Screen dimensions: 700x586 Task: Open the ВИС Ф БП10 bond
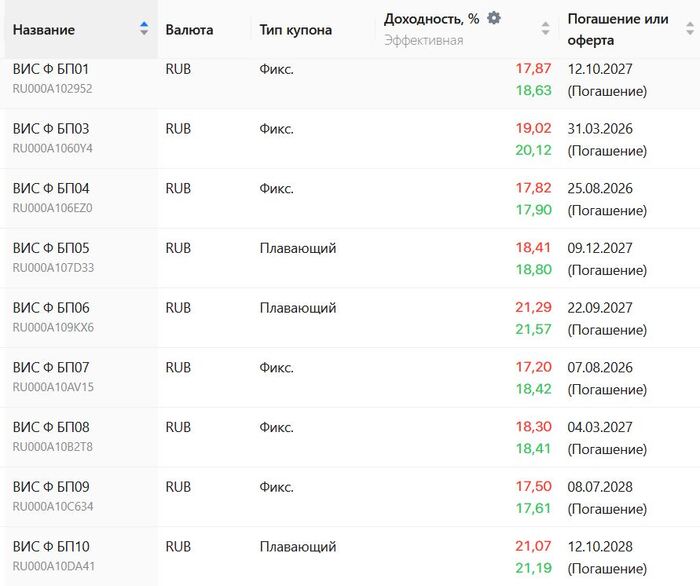[x=51, y=547]
